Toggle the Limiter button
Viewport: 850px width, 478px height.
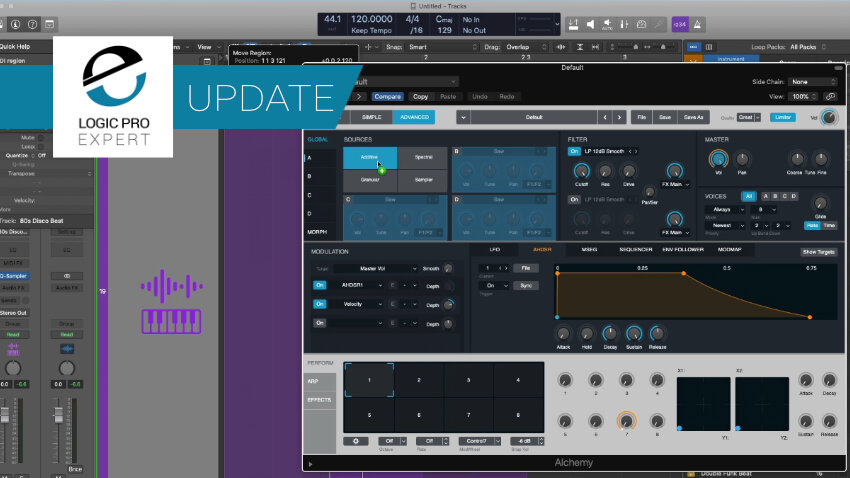pos(783,117)
